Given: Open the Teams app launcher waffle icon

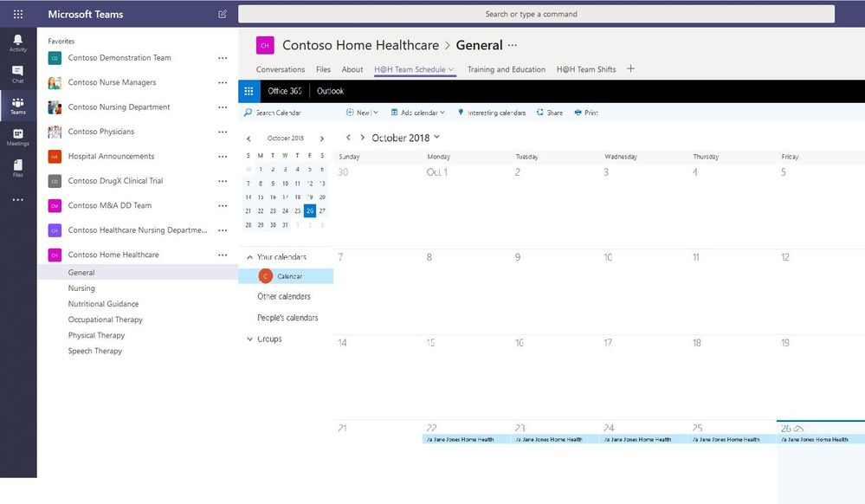Looking at the screenshot, I should tap(17, 15).
